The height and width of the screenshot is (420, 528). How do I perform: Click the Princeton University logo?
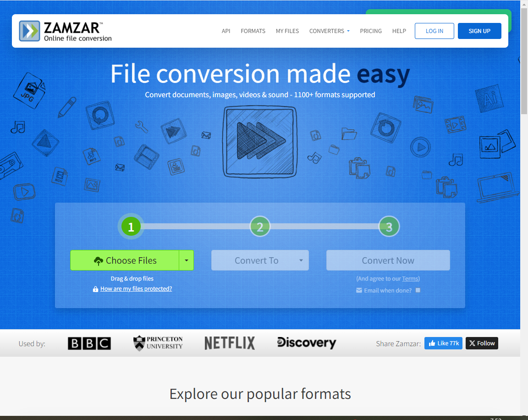click(158, 343)
